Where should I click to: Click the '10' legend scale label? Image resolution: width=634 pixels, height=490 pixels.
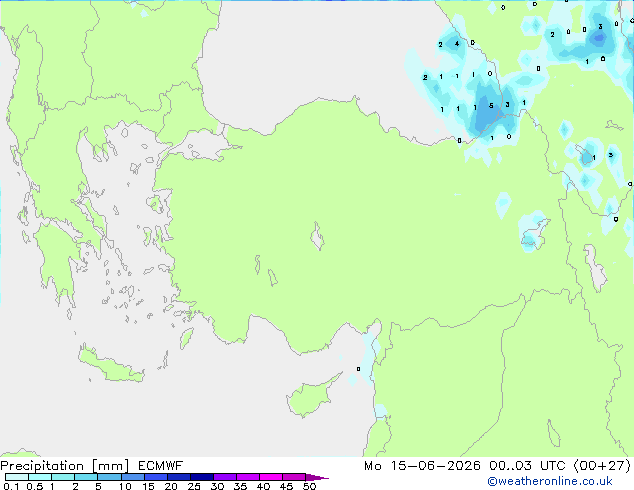pyautogui.click(x=125, y=486)
